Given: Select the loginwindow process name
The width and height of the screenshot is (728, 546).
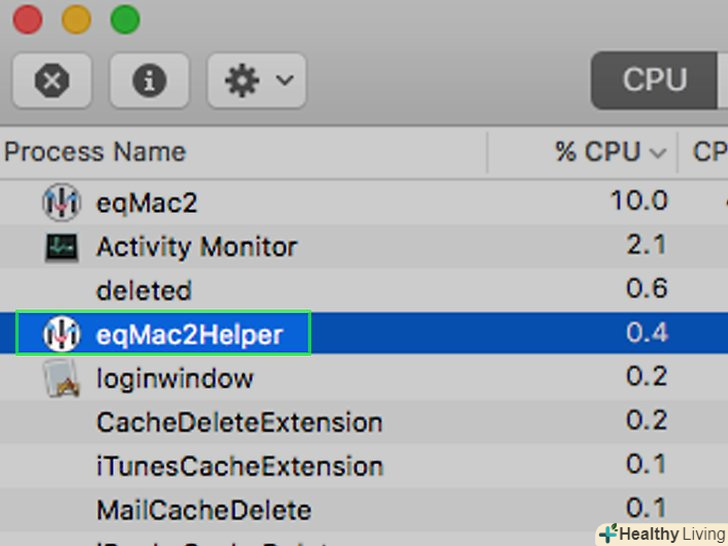Looking at the screenshot, I should click(x=175, y=379).
